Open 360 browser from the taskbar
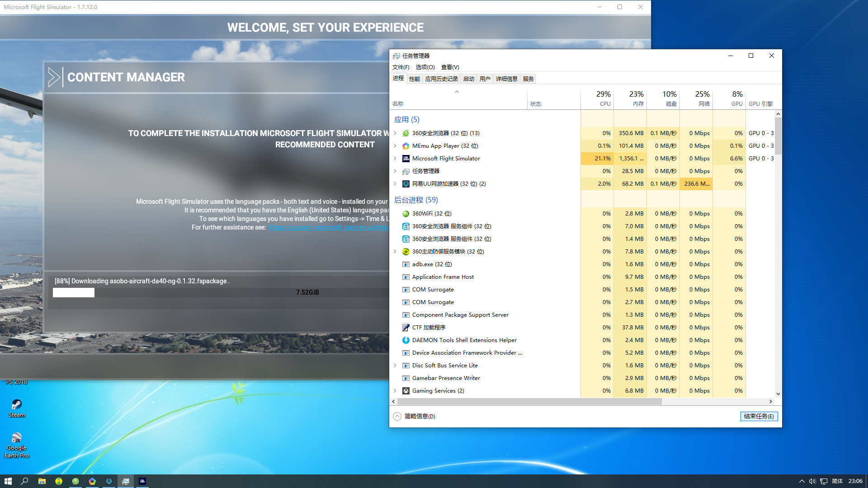 coord(75,481)
